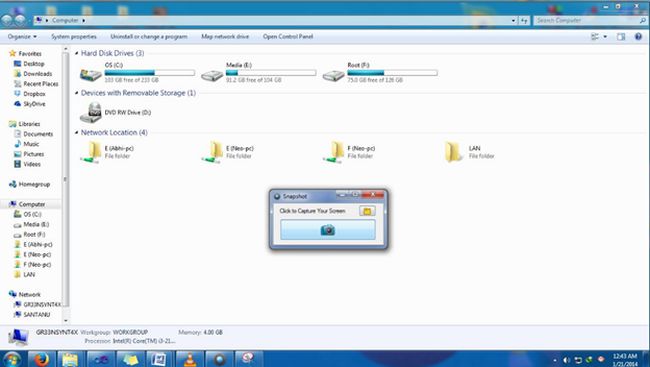Select F (Neo-pc) network folder in main pane
650x367 pixels.
pyautogui.click(x=349, y=152)
